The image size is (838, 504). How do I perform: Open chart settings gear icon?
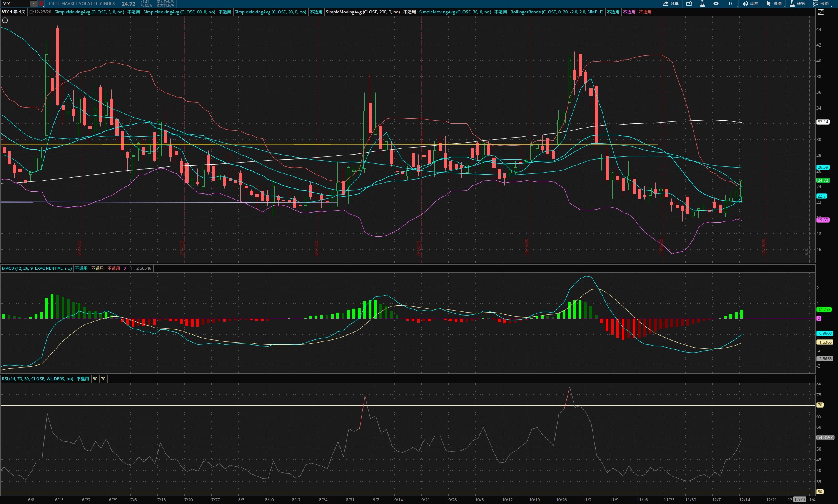coord(716,3)
